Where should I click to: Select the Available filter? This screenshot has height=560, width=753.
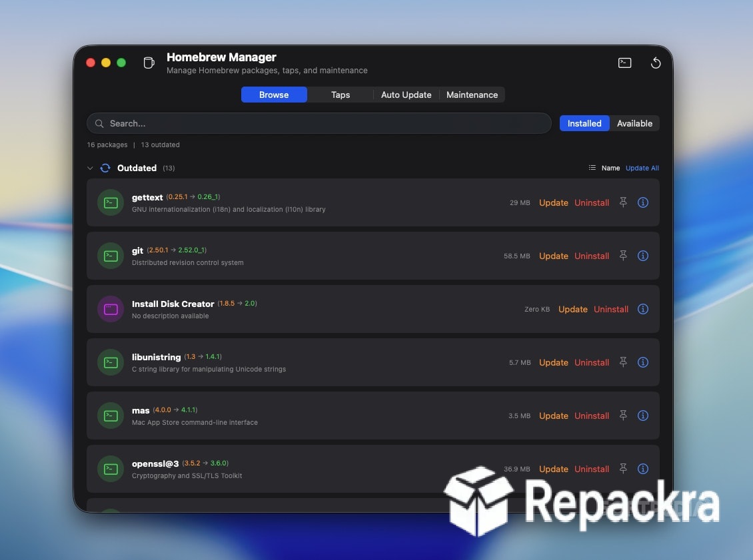[x=634, y=123]
